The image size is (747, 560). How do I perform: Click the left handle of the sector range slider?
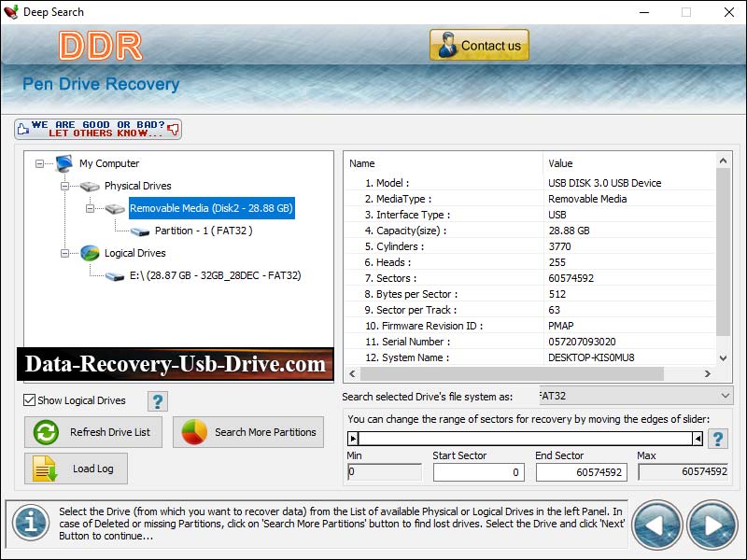[x=353, y=438]
